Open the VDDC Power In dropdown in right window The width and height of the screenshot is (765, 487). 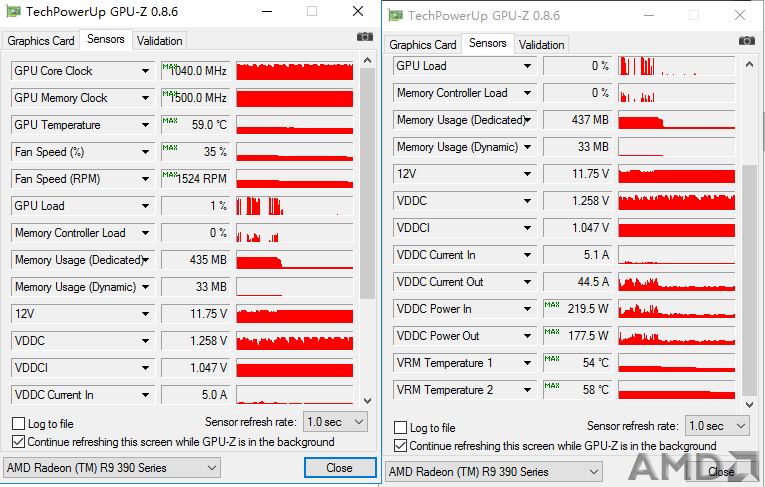tap(527, 309)
